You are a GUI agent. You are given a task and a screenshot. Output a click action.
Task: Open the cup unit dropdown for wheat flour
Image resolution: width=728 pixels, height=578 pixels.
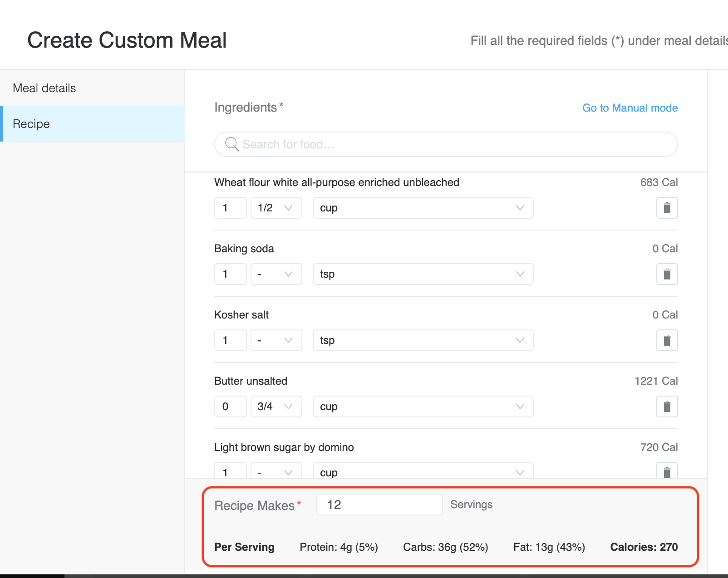click(x=423, y=208)
